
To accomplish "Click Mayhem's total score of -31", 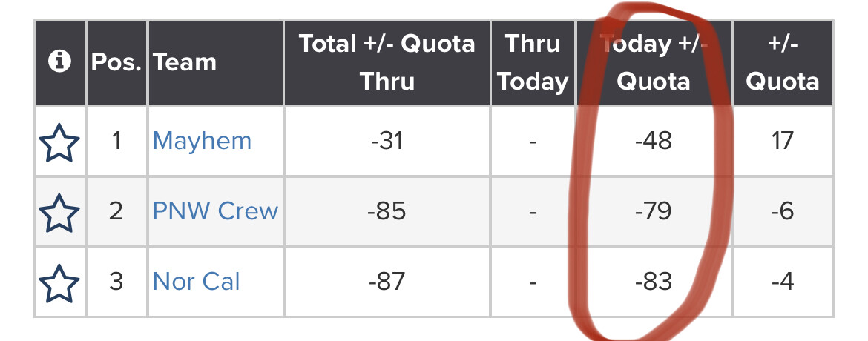I will click(387, 141).
